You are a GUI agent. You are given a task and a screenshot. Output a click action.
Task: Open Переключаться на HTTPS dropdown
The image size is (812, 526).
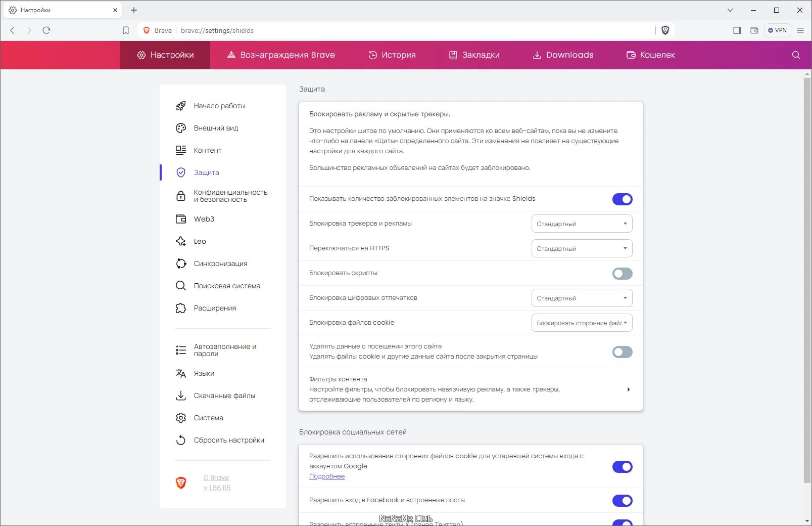coord(582,248)
